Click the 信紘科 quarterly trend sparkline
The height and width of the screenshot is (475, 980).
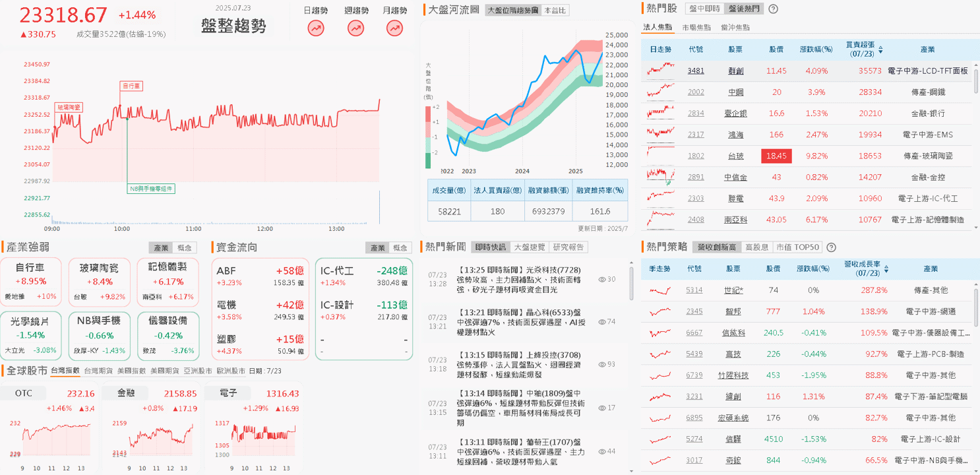[661, 332]
